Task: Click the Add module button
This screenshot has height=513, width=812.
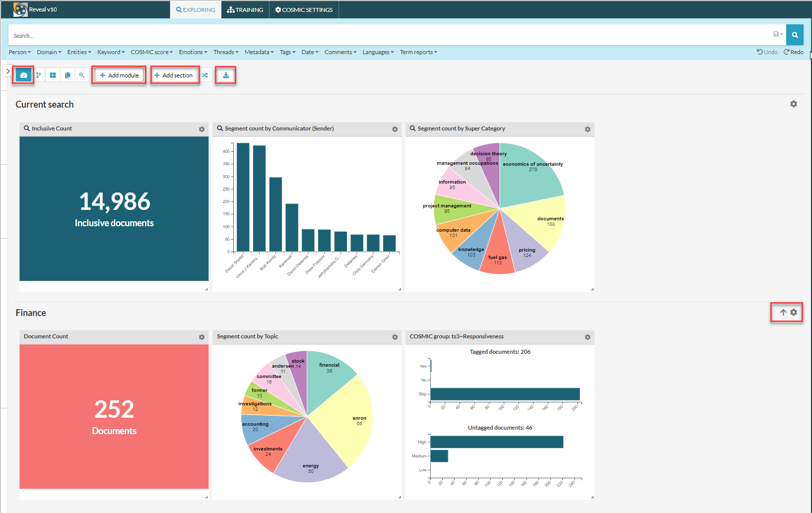Action: 119,75
